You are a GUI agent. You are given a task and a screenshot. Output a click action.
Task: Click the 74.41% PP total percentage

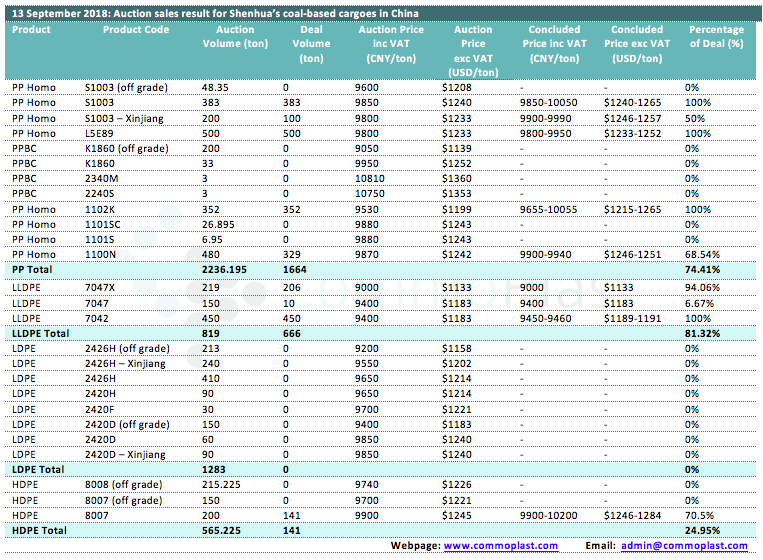703,270
